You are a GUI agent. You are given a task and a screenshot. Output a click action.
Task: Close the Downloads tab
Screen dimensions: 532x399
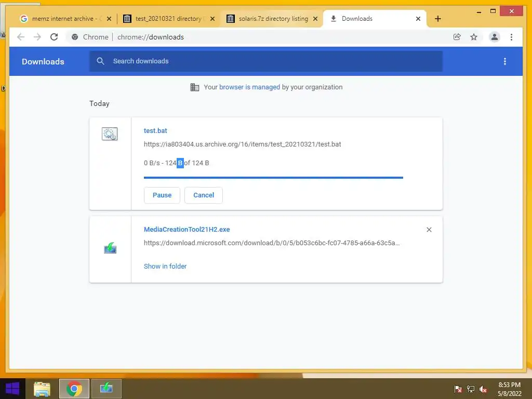pyautogui.click(x=418, y=19)
